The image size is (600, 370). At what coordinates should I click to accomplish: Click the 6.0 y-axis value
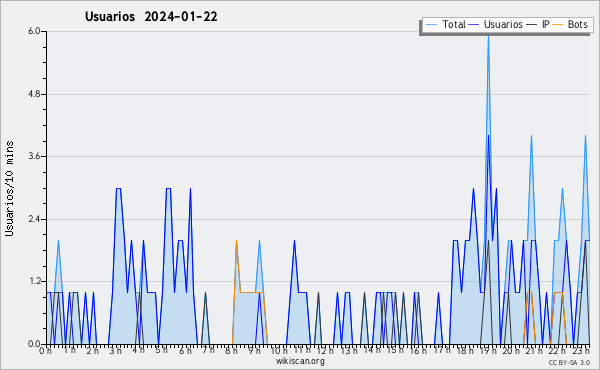coord(34,31)
